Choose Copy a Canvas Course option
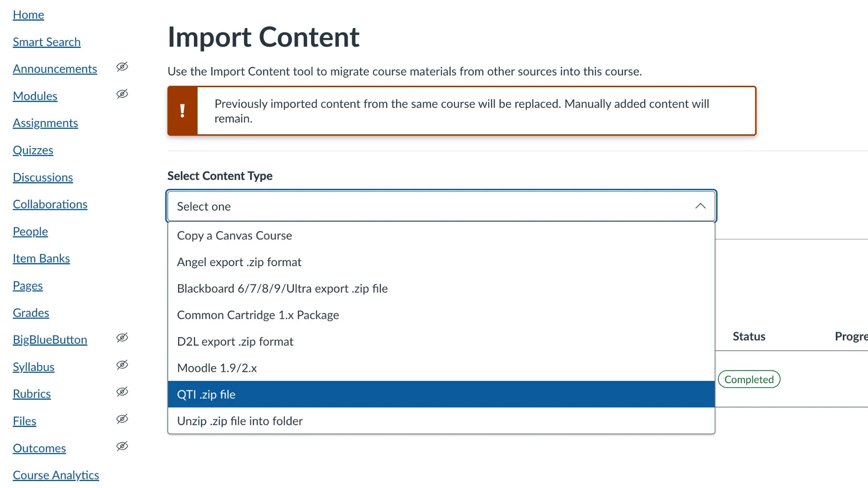868x488 pixels. coord(234,235)
